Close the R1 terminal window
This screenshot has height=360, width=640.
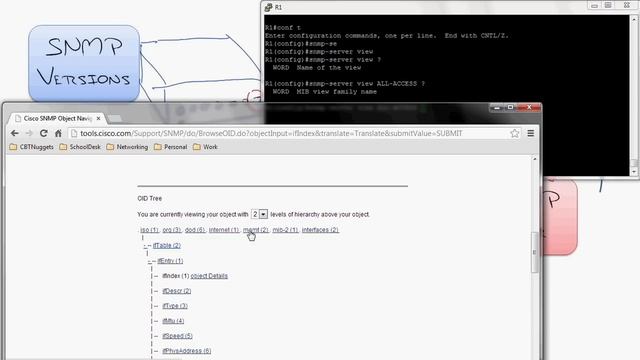click(x=627, y=6)
